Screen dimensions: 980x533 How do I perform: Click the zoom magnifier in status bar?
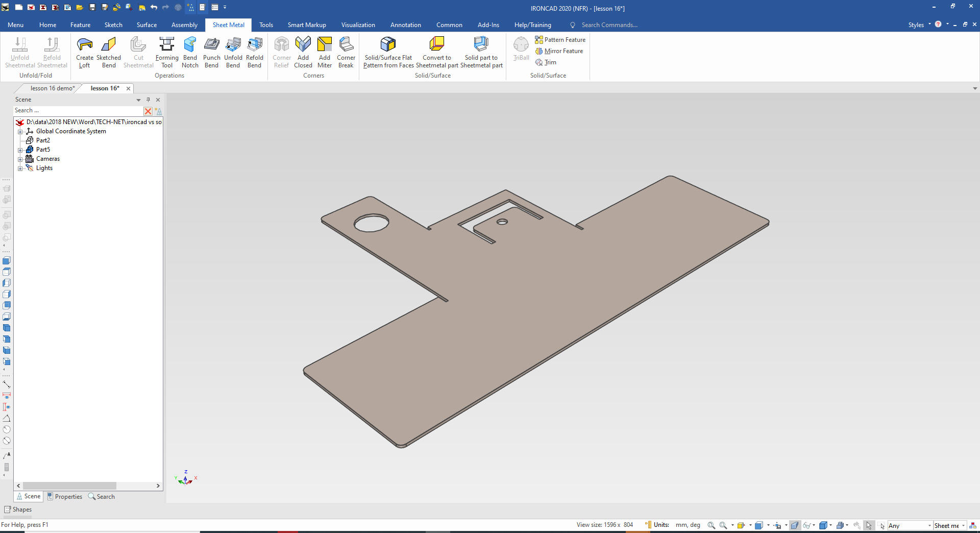tap(711, 525)
